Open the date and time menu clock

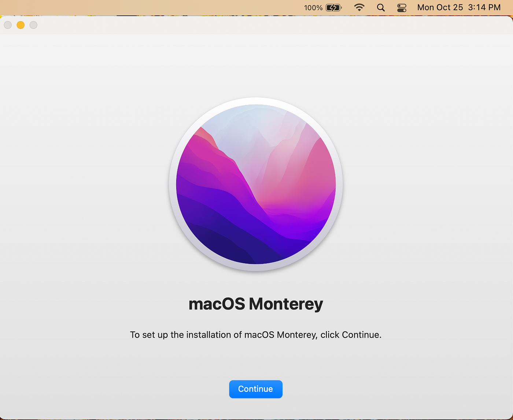pos(459,7)
